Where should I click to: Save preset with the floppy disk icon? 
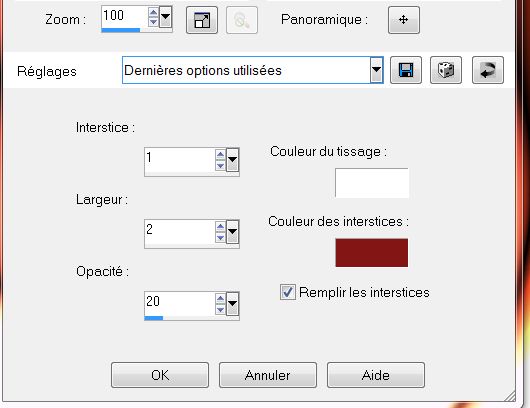click(x=406, y=70)
